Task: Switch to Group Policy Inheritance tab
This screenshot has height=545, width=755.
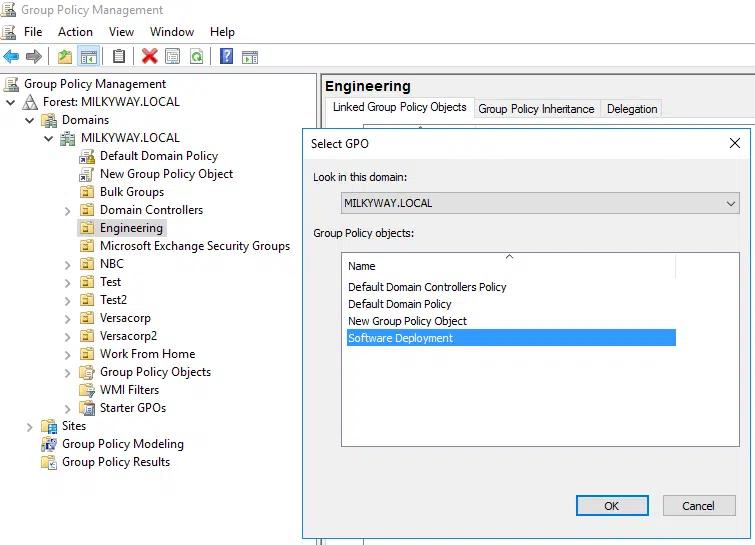Action: [x=536, y=109]
